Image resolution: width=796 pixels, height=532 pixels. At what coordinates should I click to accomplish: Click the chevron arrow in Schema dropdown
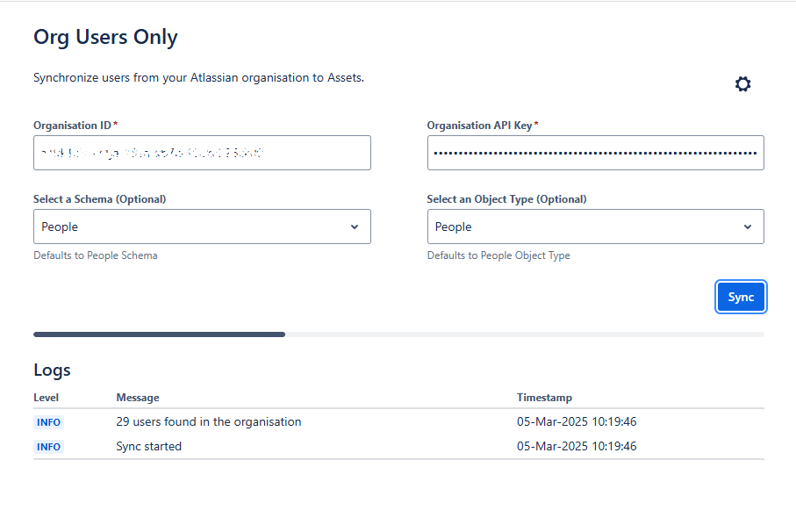click(x=355, y=226)
